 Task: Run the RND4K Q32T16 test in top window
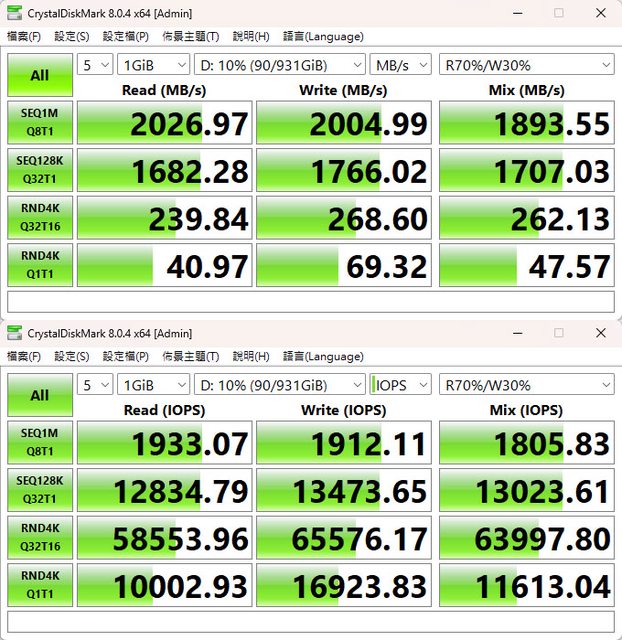pos(39,217)
